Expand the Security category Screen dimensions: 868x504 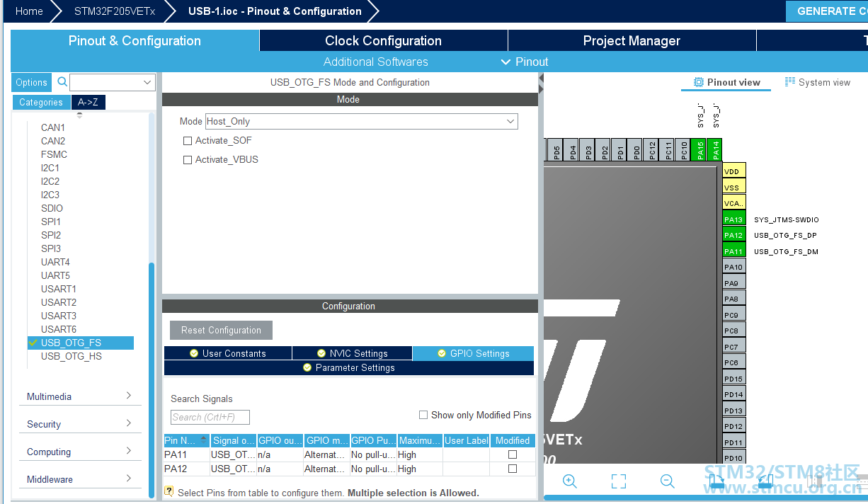click(79, 424)
